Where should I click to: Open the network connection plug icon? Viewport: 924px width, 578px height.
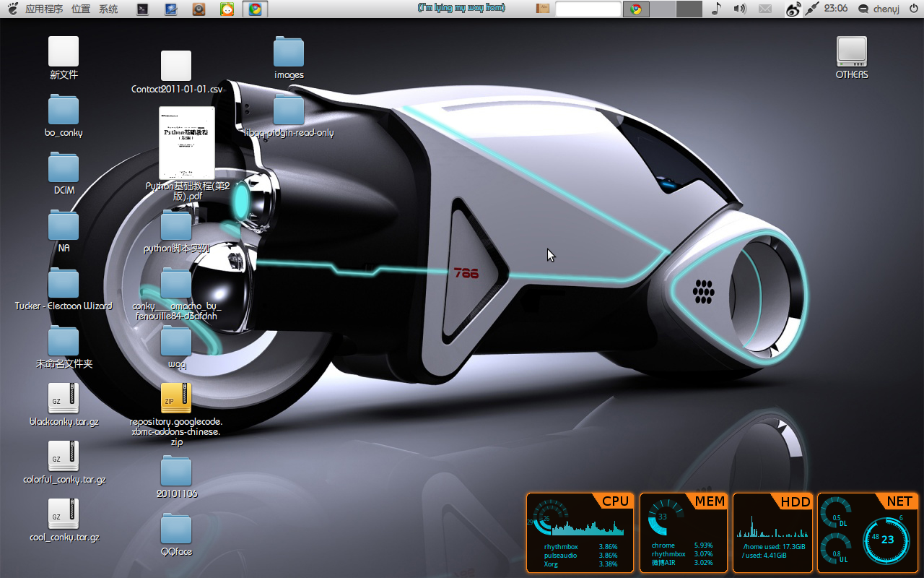813,9
